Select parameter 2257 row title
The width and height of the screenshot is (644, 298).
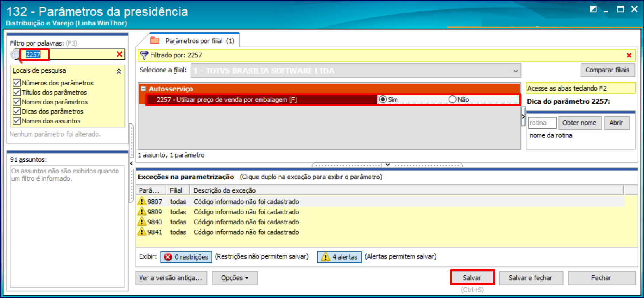pos(227,100)
